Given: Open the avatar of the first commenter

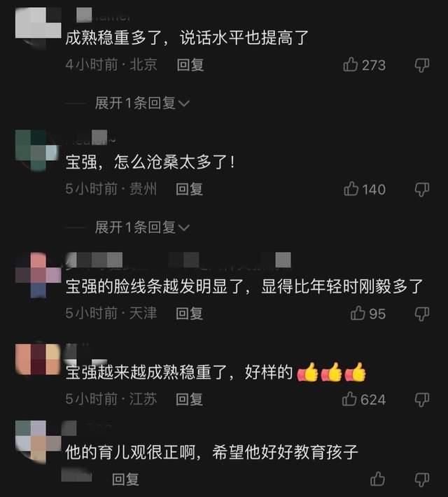Looking at the screenshot, I should (x=38, y=27).
